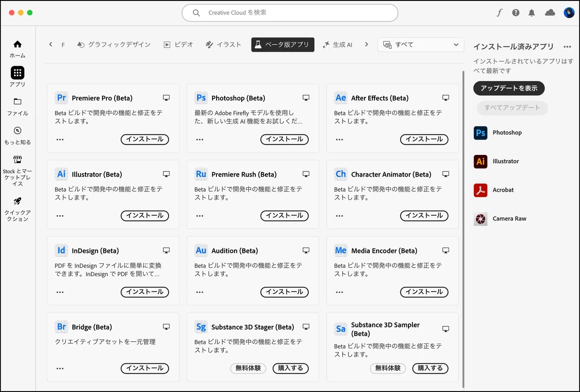Screen dimensions: 580x392
Task: Click the Premiere Pro (Beta) Pr icon
Action: tap(61, 98)
